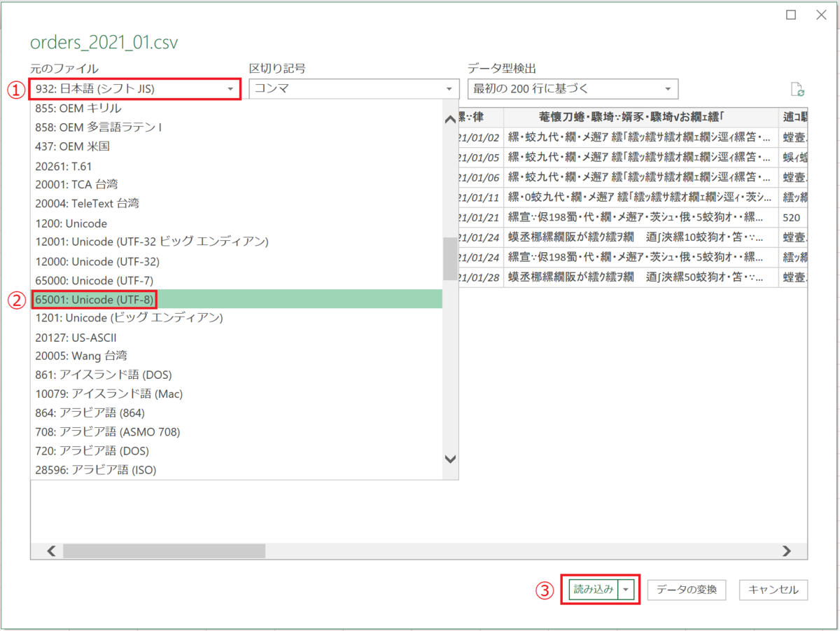Screen dimensions: 840x631
Task: Click the キャンセル button
Action: coord(773,590)
